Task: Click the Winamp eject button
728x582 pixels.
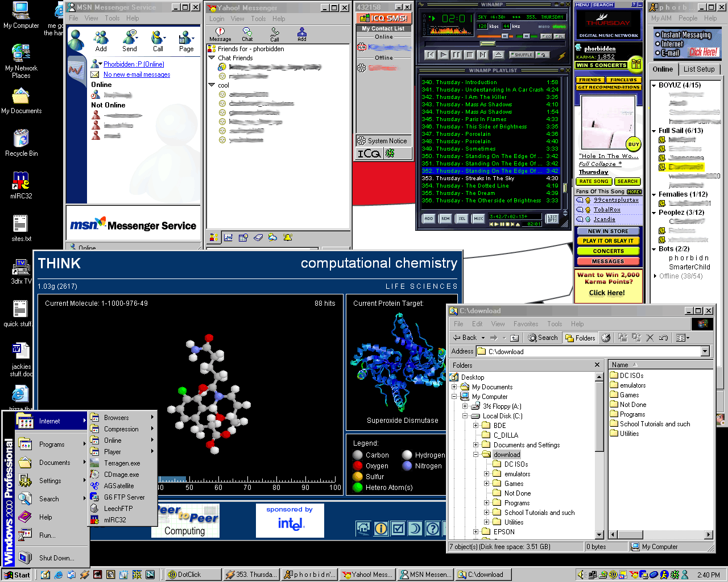Action: click(x=498, y=55)
